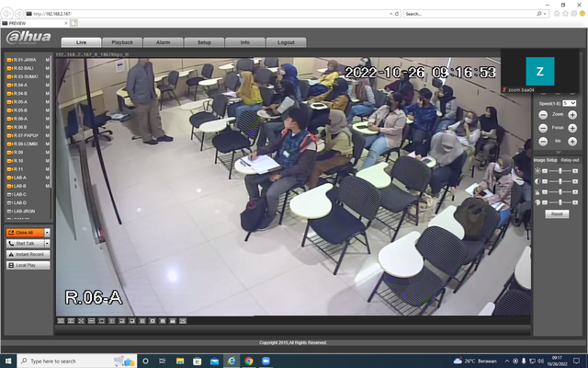Adjust the saturation slider handle

click(560, 202)
